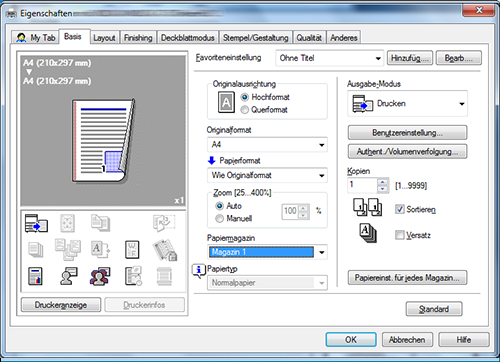
Task: Click the greyed folded booklet icon
Action: pyautogui.click(x=164, y=223)
